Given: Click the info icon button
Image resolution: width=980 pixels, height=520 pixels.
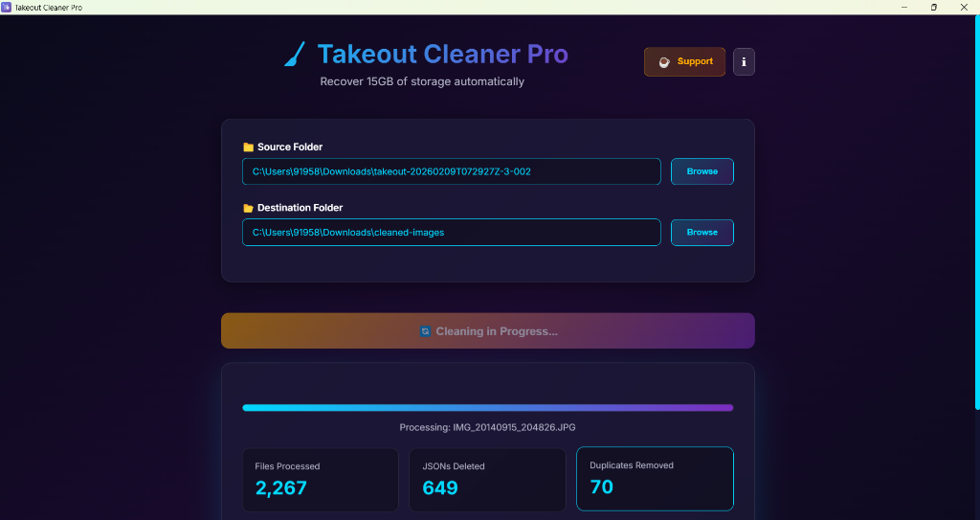Looking at the screenshot, I should pos(744,62).
